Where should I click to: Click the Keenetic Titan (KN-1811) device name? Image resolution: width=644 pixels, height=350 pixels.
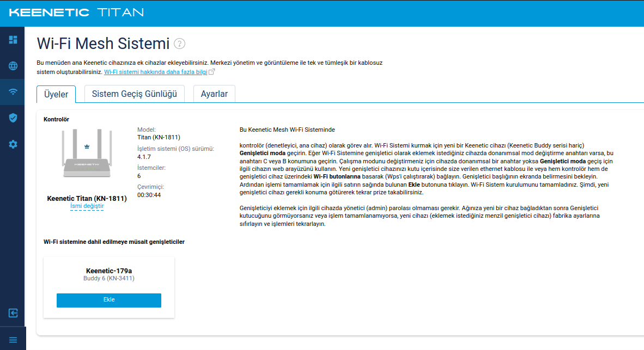click(87, 199)
